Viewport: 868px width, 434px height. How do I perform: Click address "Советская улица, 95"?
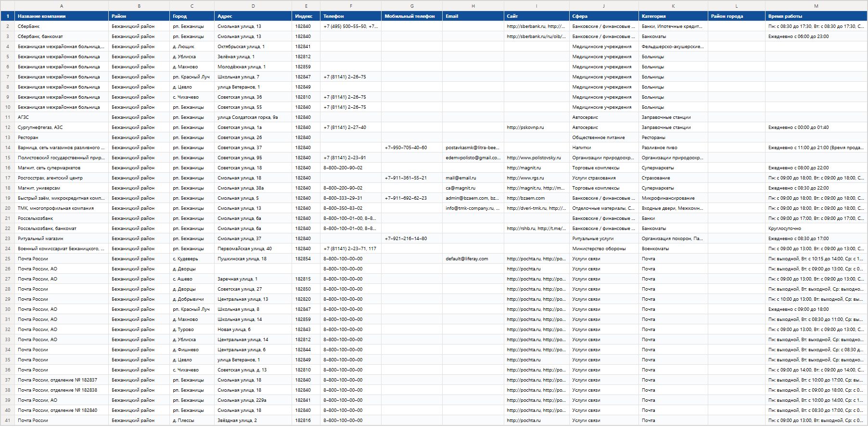coord(253,158)
